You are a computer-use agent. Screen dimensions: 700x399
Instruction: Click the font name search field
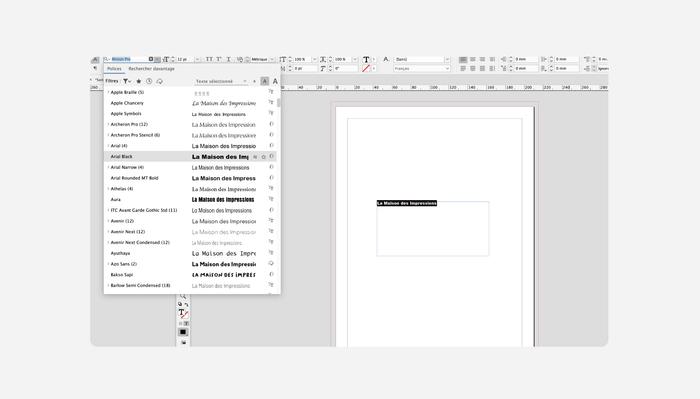click(x=129, y=59)
